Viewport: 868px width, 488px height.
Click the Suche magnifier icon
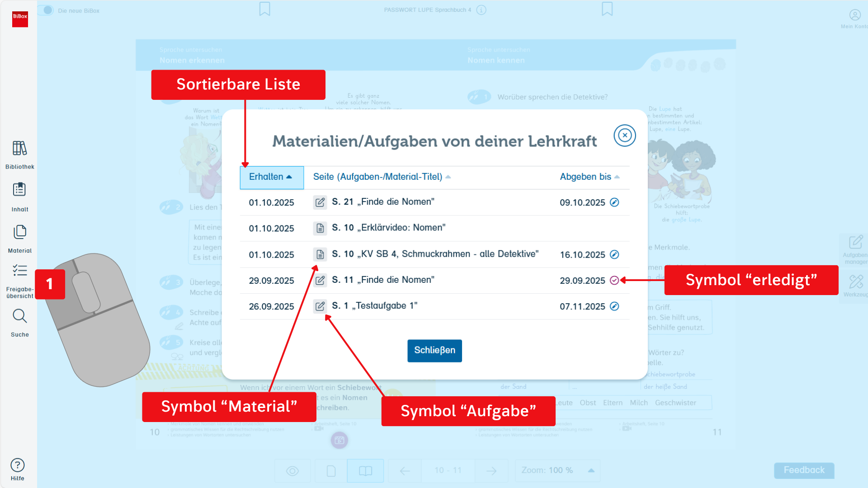19,316
